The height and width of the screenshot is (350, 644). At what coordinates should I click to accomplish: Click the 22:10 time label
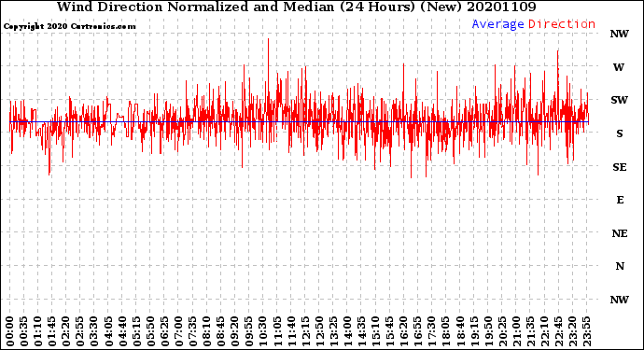544,331
